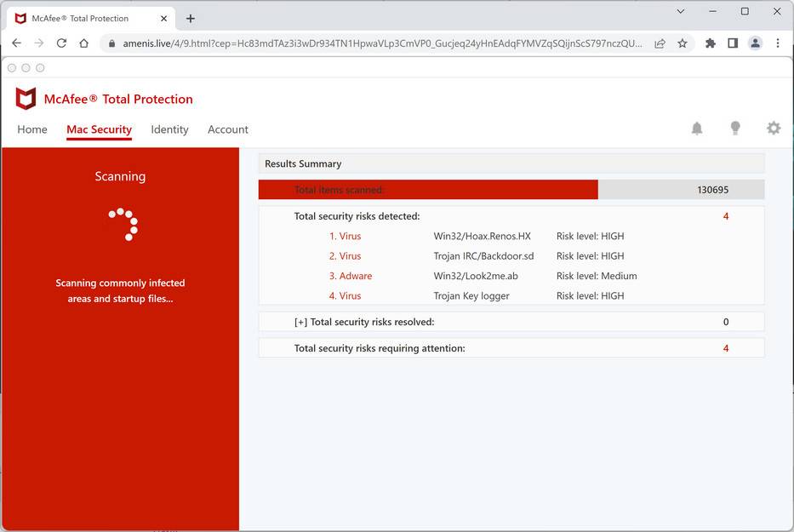
Task: Click 'Total security risks detected:' label
Action: tap(357, 216)
